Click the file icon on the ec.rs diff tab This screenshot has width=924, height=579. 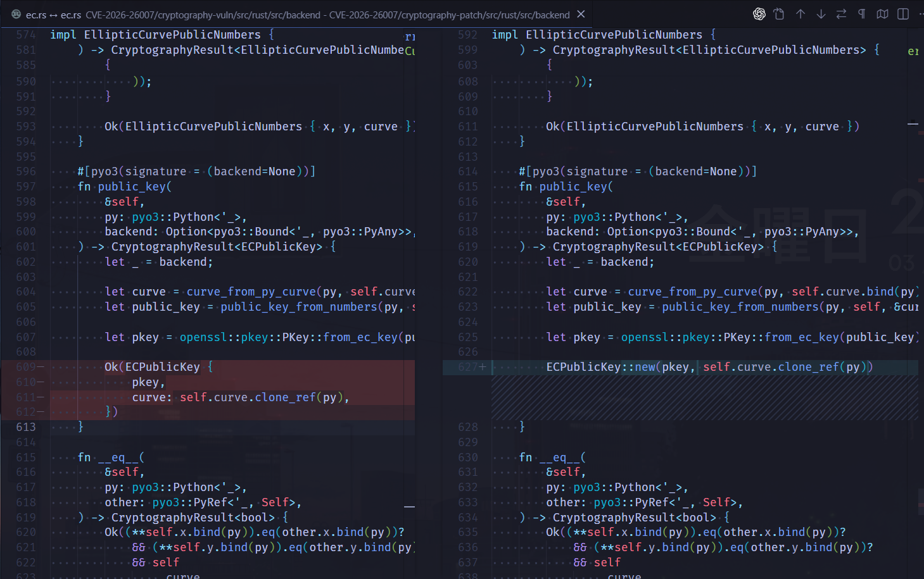click(x=15, y=13)
